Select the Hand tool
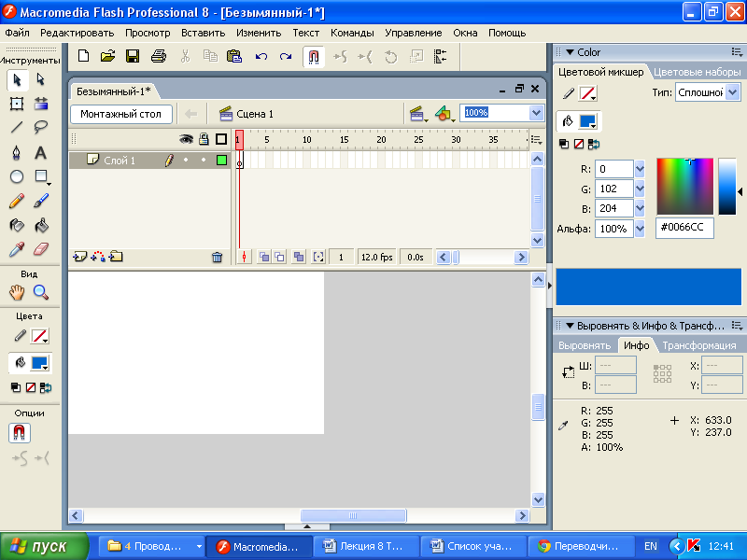The image size is (747, 560). [17, 292]
